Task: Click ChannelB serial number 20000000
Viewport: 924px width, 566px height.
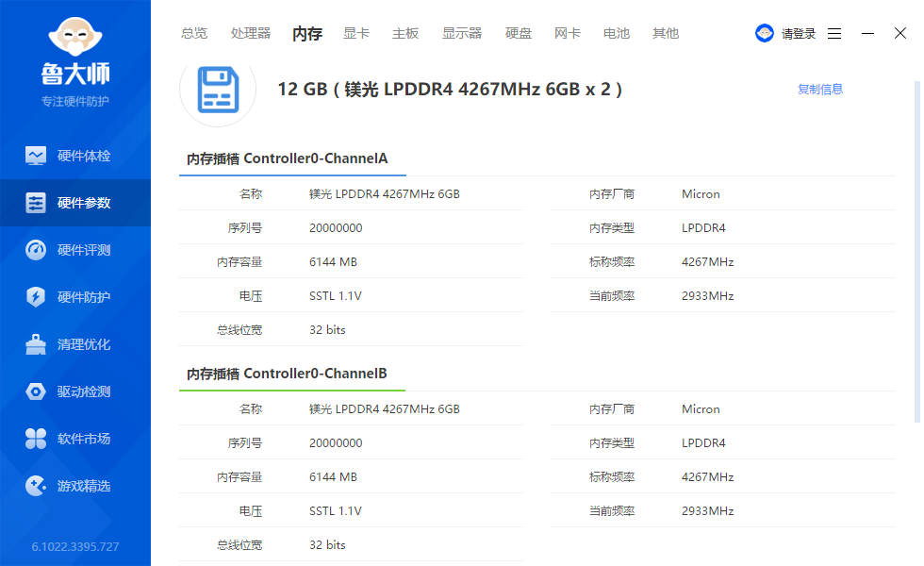Action: click(336, 443)
